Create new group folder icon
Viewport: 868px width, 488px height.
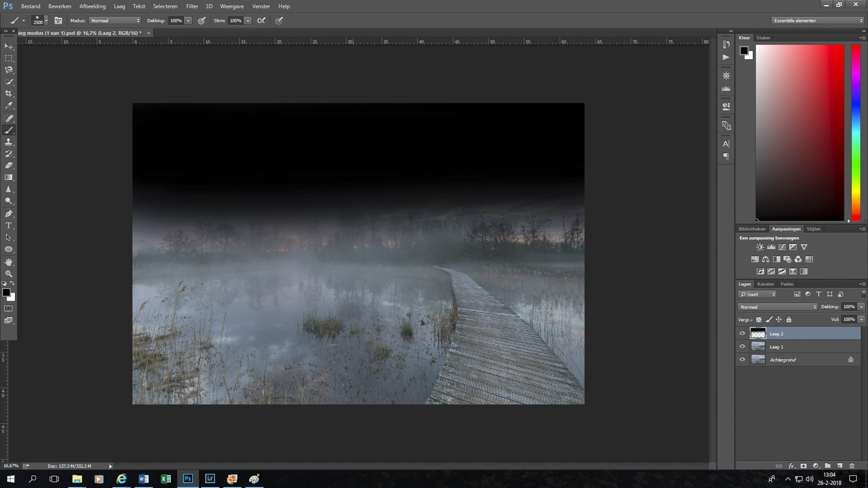click(827, 465)
